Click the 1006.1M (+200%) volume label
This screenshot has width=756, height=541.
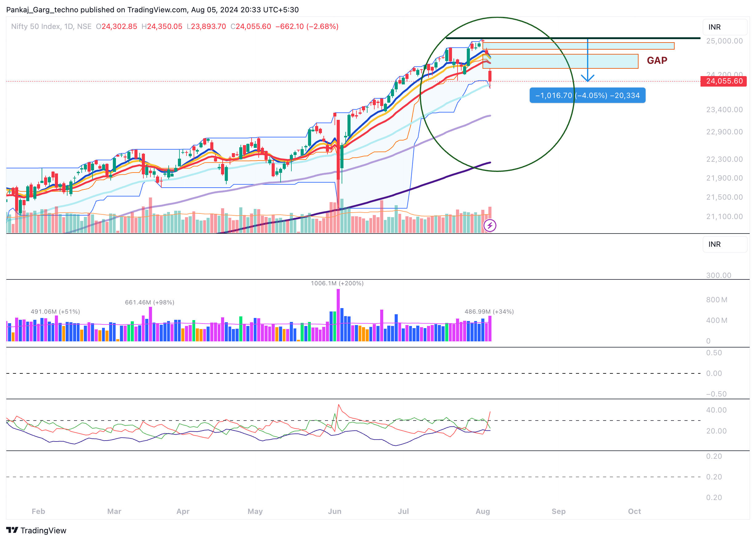(x=337, y=283)
